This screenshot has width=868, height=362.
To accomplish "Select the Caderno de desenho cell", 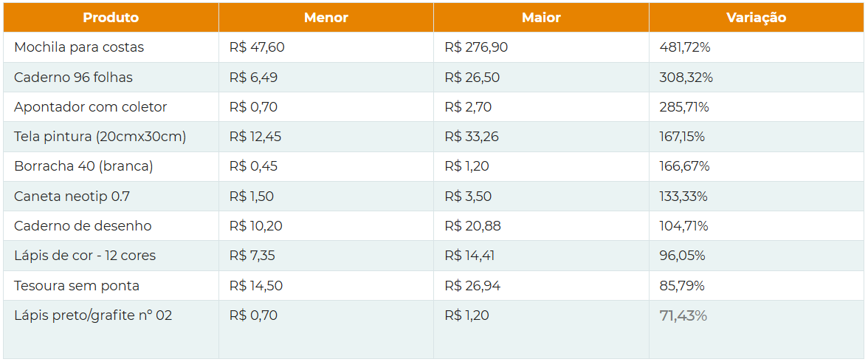I will 83,226.
